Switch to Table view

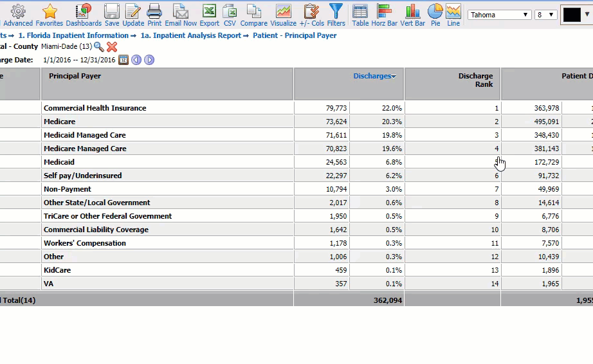(360, 15)
